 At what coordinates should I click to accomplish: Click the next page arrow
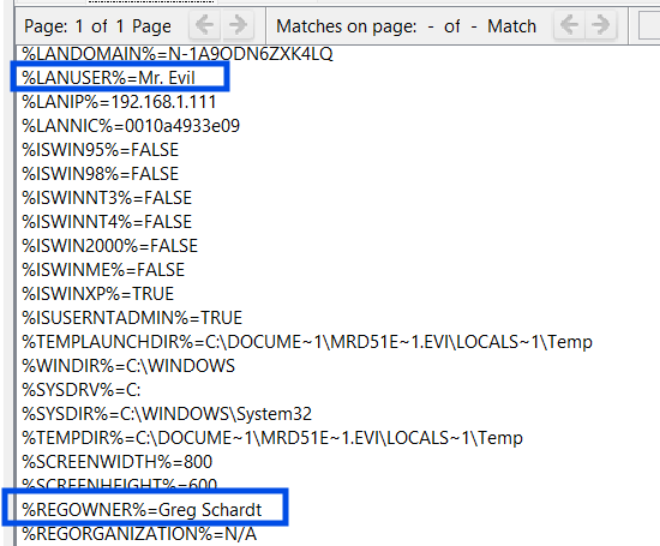coord(237,25)
